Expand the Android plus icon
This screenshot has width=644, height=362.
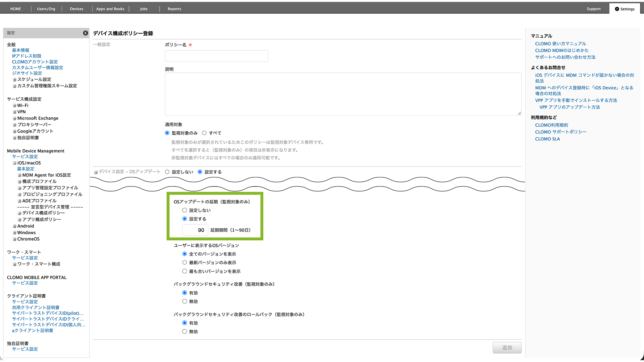coord(14,226)
